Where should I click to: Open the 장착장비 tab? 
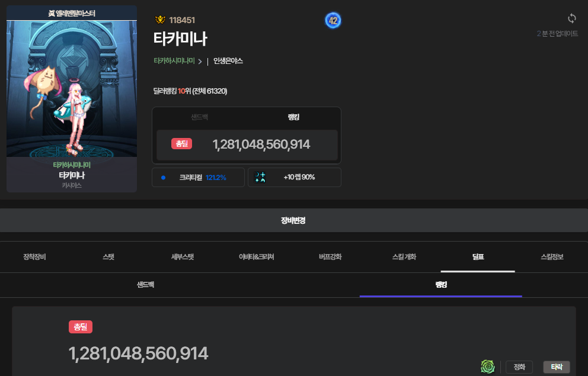[x=34, y=257]
